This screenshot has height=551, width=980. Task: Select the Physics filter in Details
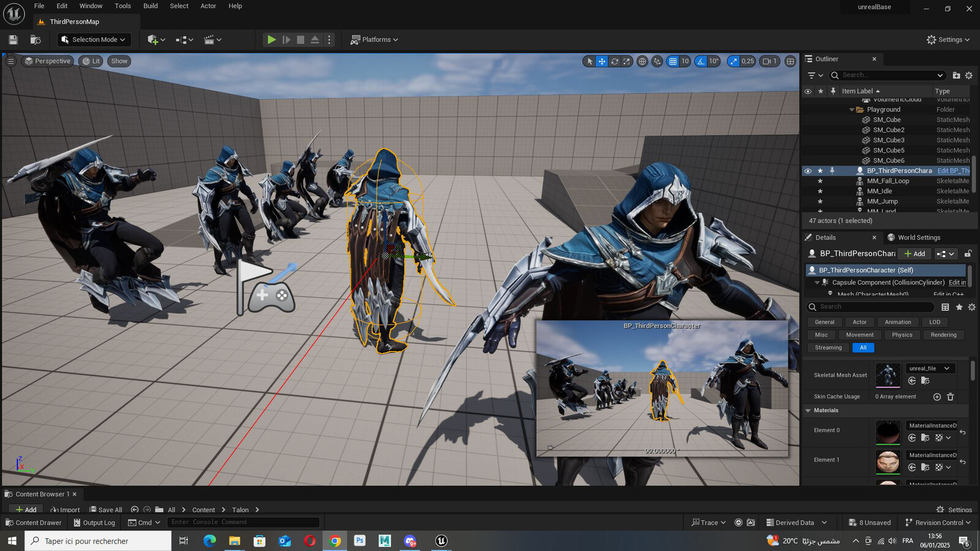(902, 335)
